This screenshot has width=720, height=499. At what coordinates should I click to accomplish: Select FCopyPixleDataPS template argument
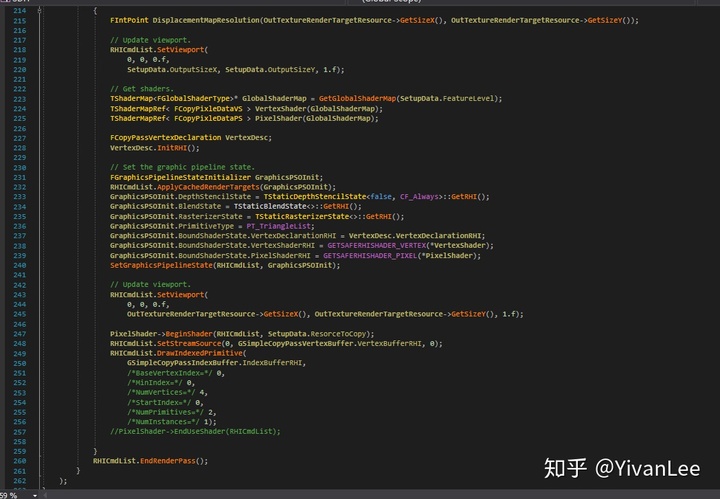tap(208, 118)
